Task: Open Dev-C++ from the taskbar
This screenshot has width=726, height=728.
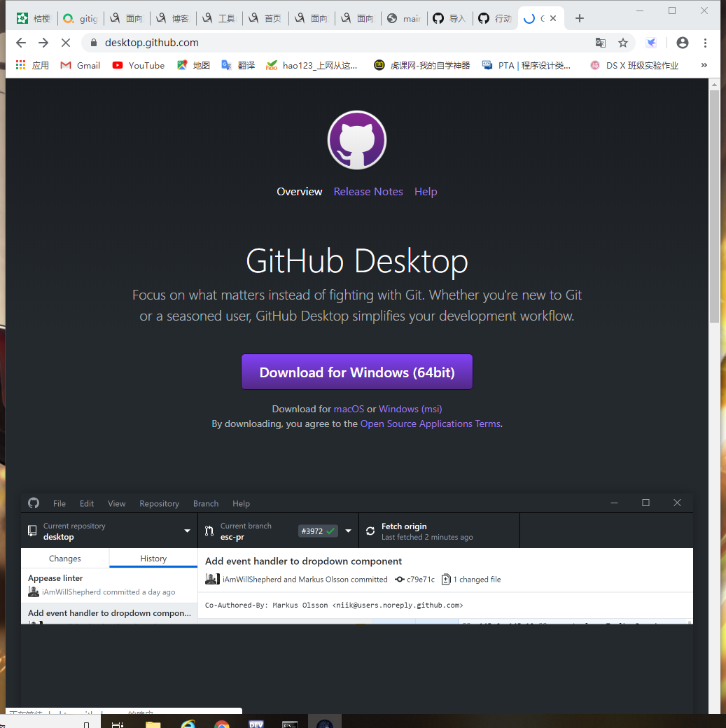Action: click(256, 723)
